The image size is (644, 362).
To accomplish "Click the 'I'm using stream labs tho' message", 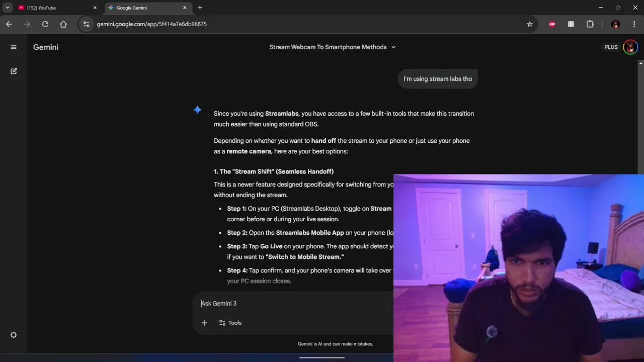I will [x=438, y=79].
